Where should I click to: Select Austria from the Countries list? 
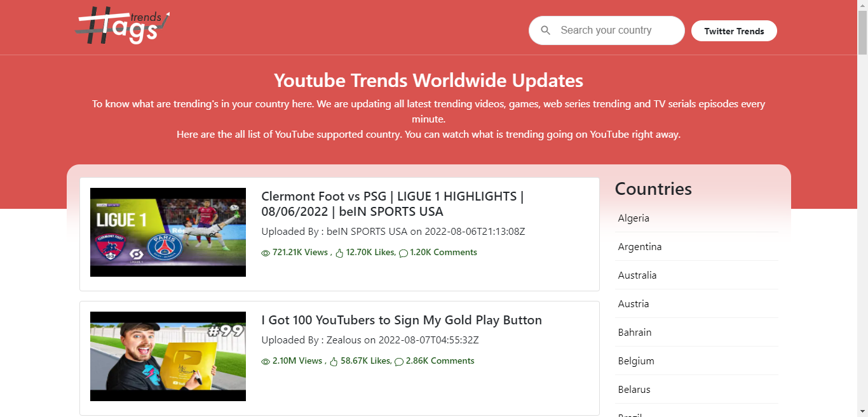pyautogui.click(x=634, y=303)
